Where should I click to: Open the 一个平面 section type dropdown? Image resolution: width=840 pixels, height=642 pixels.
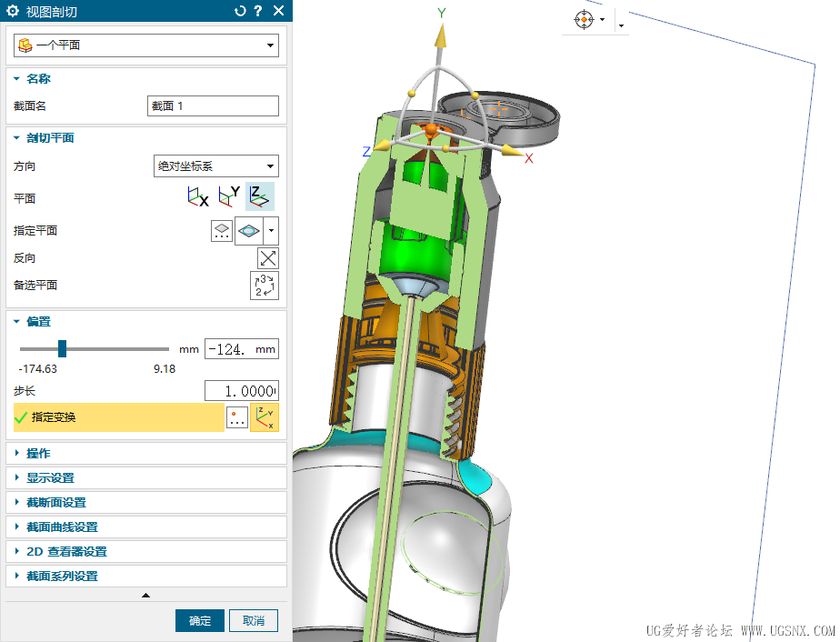click(145, 45)
